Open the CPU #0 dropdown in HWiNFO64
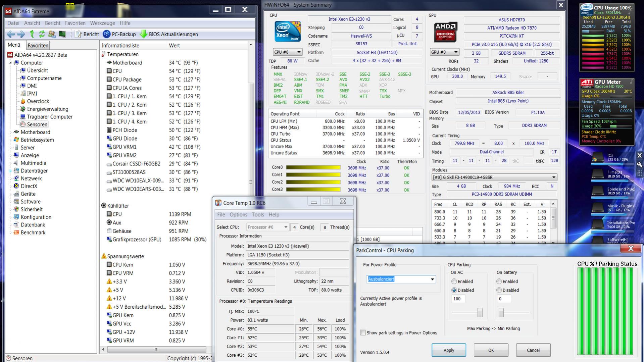 pos(288,52)
